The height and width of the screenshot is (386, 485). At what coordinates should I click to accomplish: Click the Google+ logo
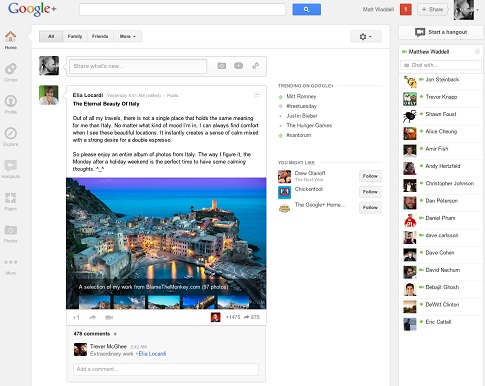[x=32, y=9]
